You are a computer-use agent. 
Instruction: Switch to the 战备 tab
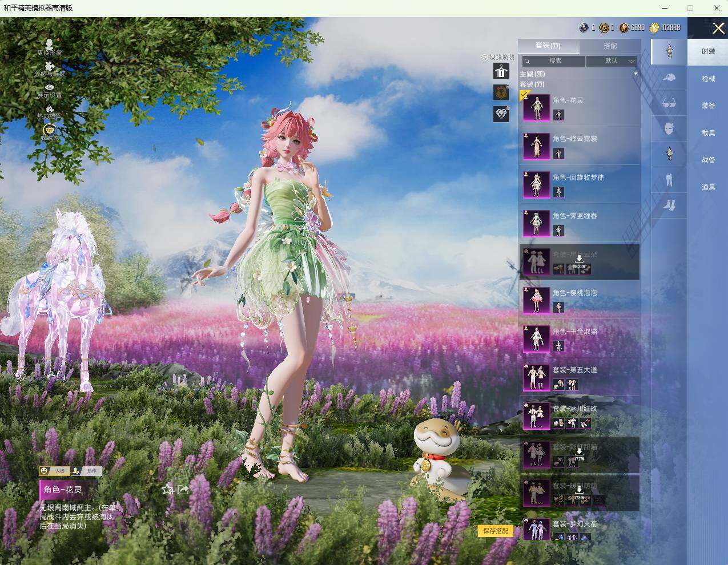[708, 160]
